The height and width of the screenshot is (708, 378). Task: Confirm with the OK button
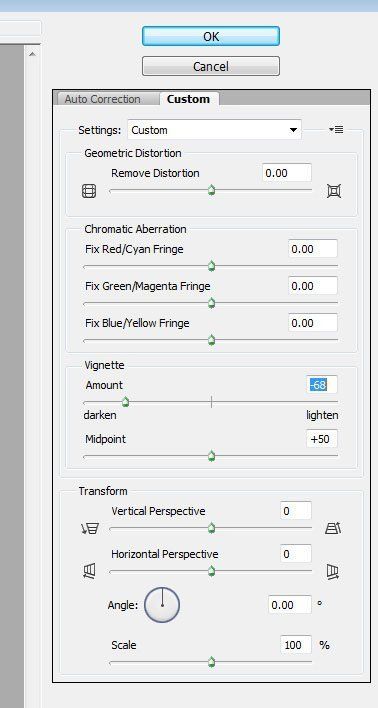pos(211,37)
